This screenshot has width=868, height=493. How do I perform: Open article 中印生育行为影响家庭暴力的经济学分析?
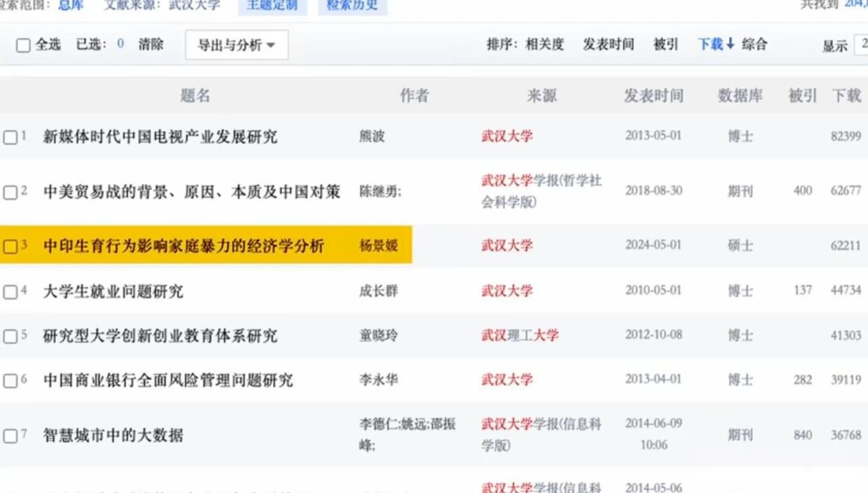click(184, 246)
